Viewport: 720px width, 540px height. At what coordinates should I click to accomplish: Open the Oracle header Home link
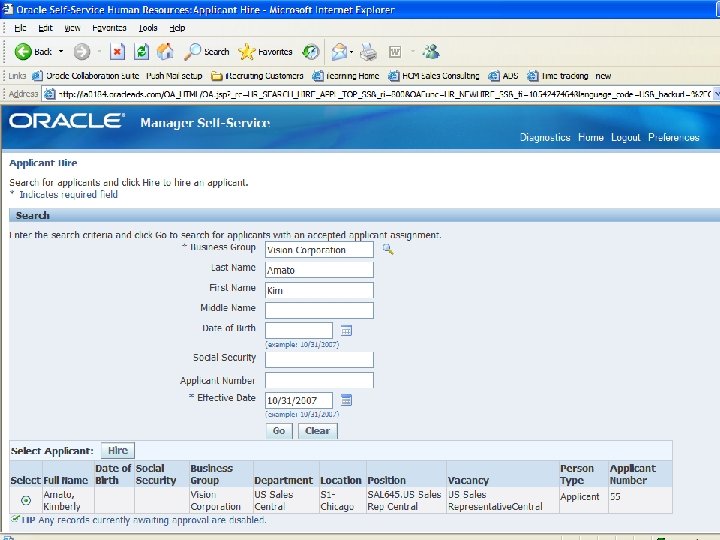[591, 137]
